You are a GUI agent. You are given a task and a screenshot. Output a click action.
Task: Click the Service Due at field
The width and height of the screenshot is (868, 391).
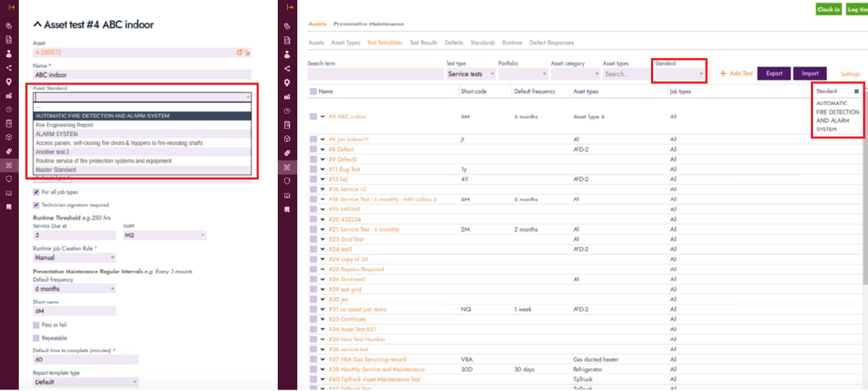pyautogui.click(x=75, y=235)
